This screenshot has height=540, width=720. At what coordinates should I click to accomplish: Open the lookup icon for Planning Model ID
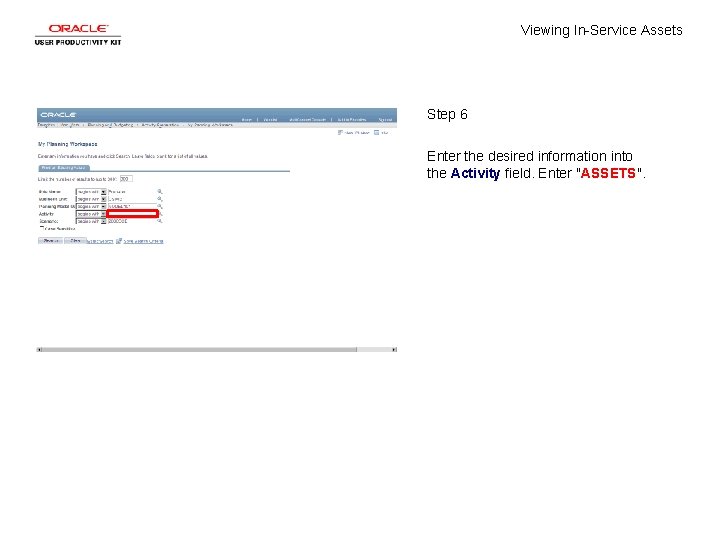160,206
